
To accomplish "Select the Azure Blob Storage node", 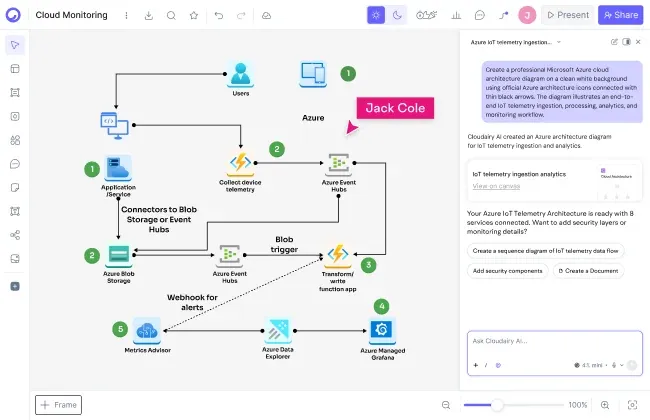I will point(119,264).
